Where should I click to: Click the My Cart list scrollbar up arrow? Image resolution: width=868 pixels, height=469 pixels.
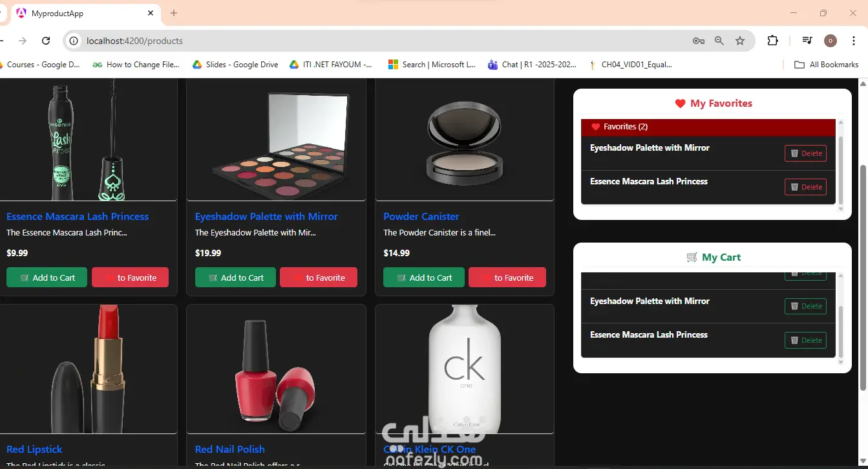(840, 276)
